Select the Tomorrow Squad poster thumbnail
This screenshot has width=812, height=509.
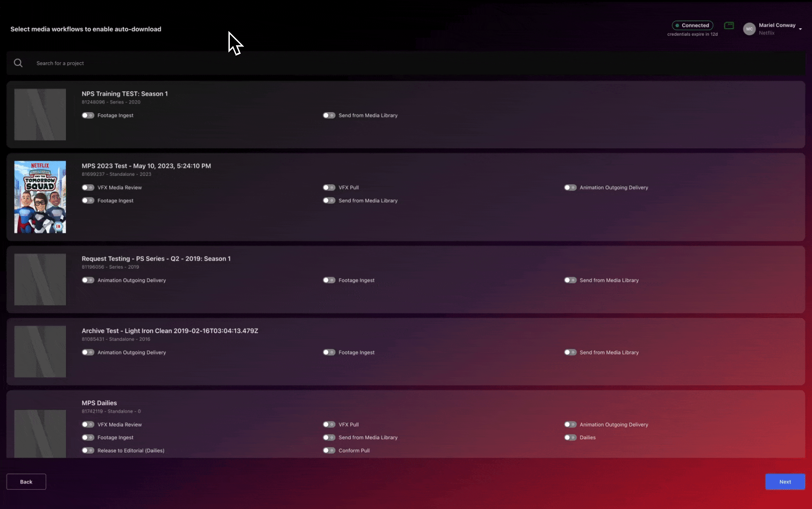pos(40,197)
